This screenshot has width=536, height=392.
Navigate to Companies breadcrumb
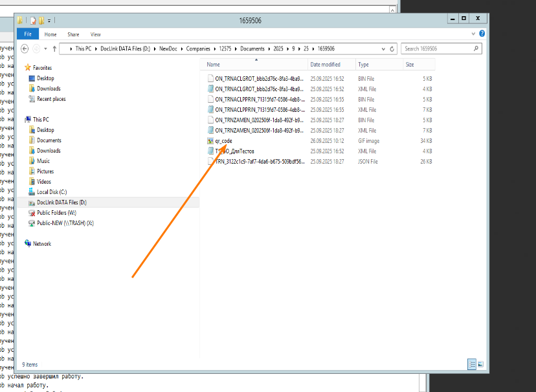pos(198,49)
